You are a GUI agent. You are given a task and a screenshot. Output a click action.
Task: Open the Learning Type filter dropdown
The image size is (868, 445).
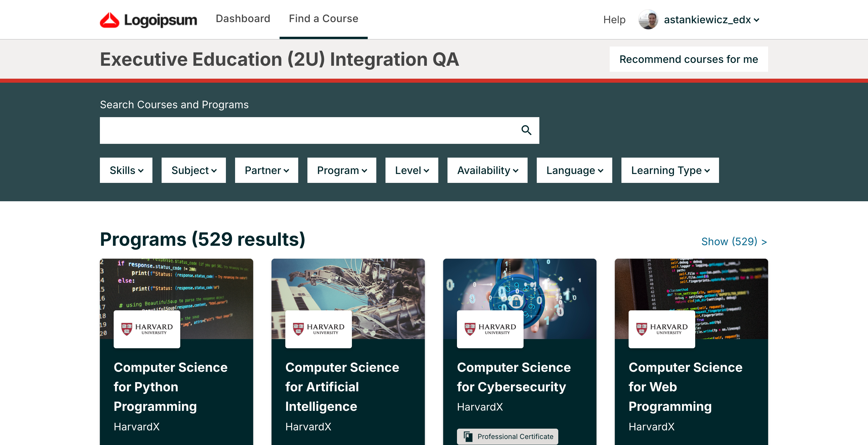670,170
